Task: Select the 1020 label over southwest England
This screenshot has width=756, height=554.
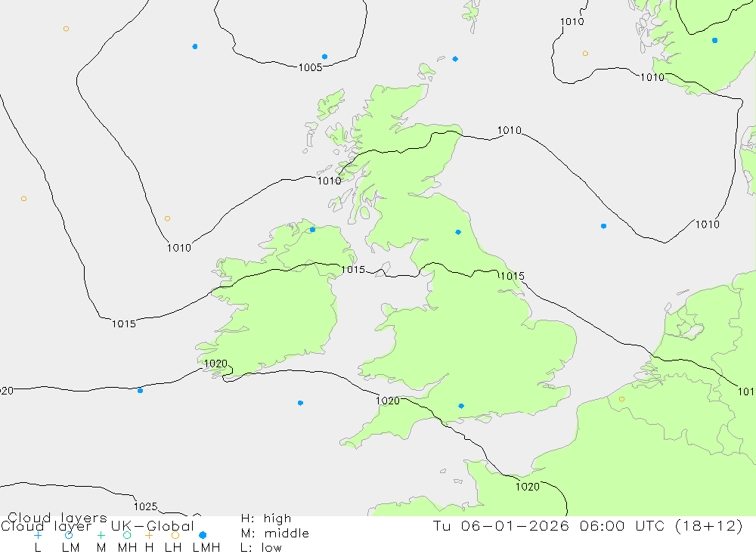Action: tap(388, 401)
